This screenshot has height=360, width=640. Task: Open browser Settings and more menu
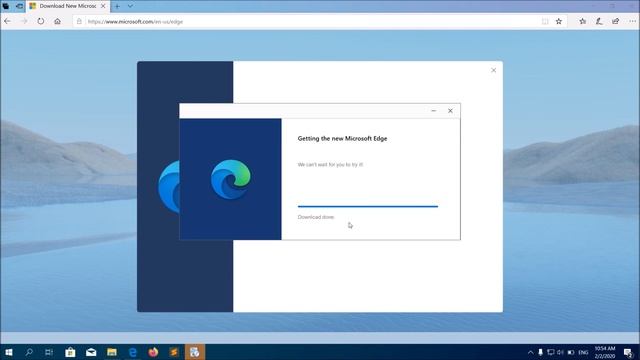click(x=632, y=22)
